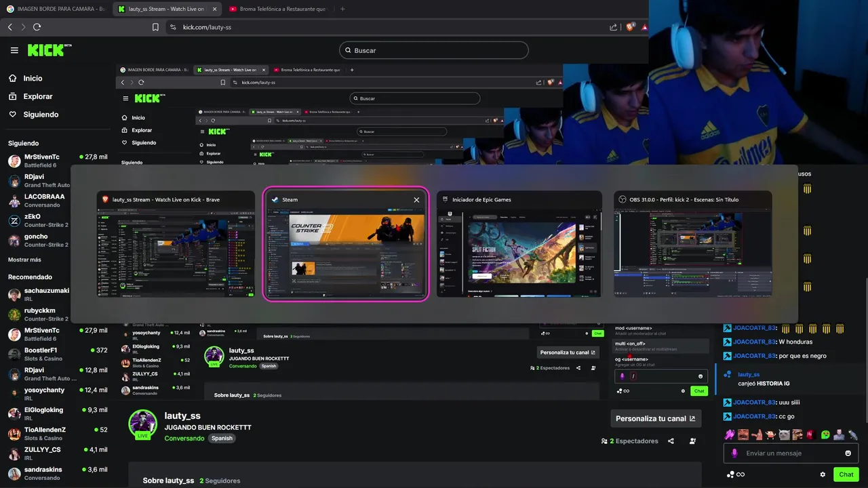Switch to Iniciador de Epic Games window
This screenshot has width=868, height=488.
pyautogui.click(x=519, y=245)
